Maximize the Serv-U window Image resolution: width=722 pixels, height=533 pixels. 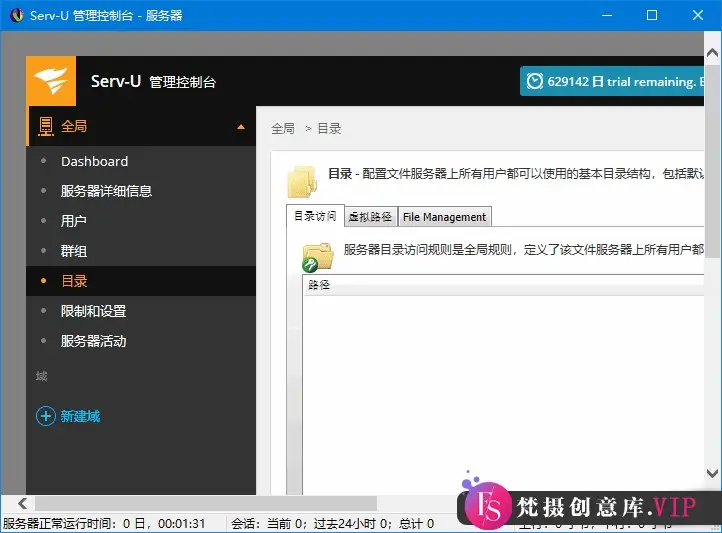coord(652,15)
